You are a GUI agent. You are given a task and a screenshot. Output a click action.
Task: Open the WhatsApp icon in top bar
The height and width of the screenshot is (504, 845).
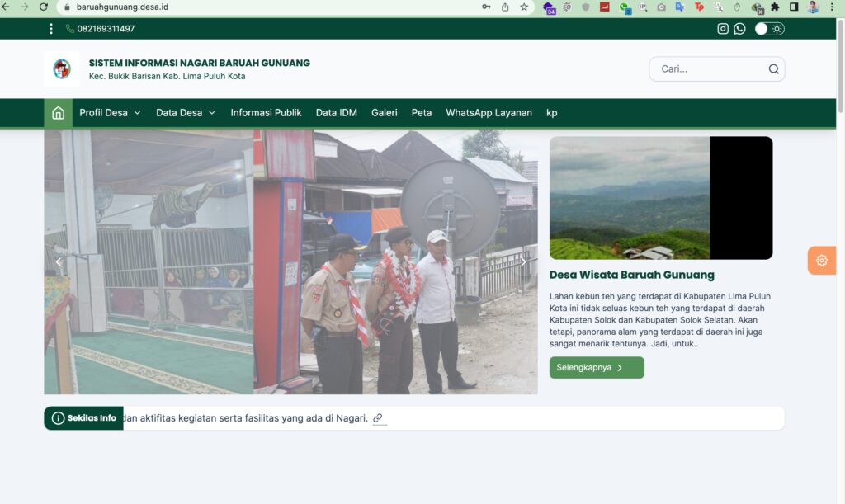(x=739, y=29)
